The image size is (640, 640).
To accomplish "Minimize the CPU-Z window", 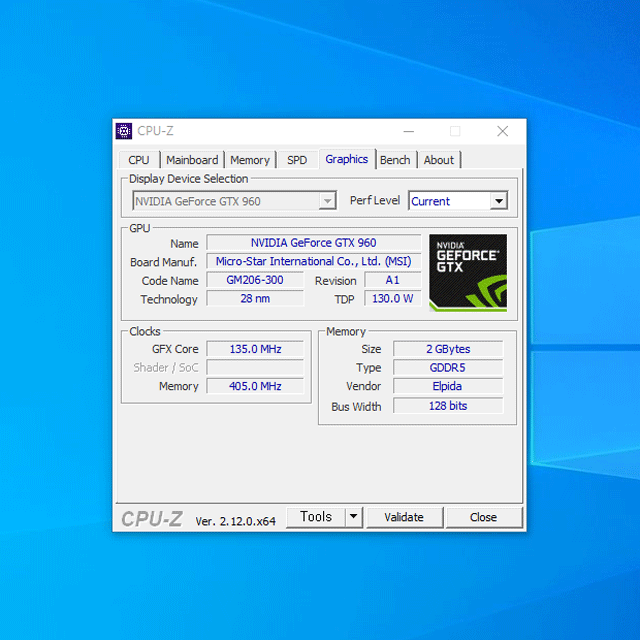I will click(409, 131).
